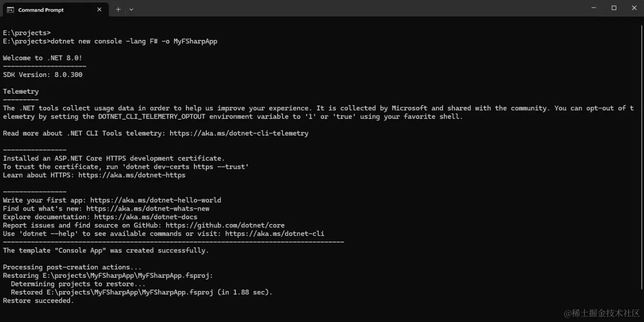Click the 'Restore succeeded.' output line
The image size is (644, 322).
click(39, 301)
